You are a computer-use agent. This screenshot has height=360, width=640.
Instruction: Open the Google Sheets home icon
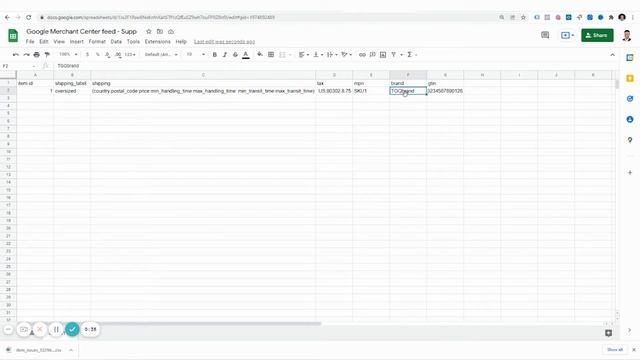(x=13, y=36)
